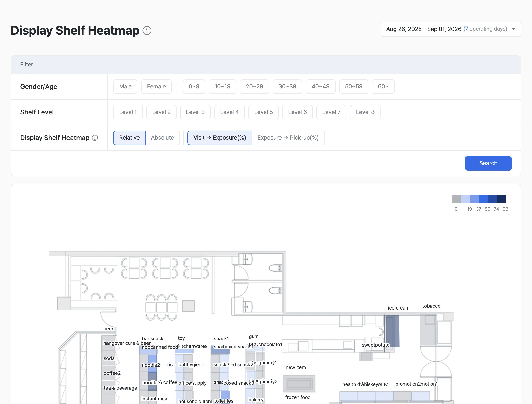
Task: Click the 'bar snack' shelf label
Action: tap(153, 339)
